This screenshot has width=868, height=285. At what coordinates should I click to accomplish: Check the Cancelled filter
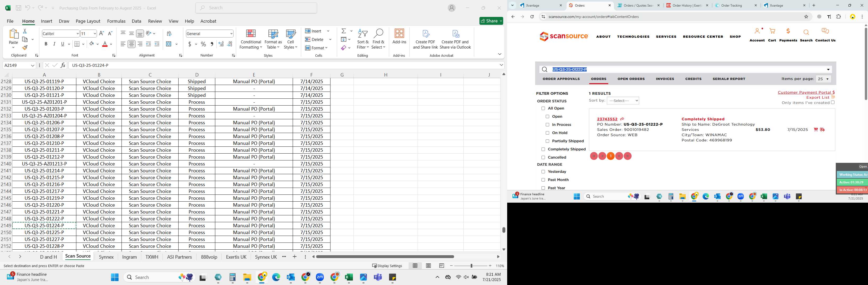point(543,158)
